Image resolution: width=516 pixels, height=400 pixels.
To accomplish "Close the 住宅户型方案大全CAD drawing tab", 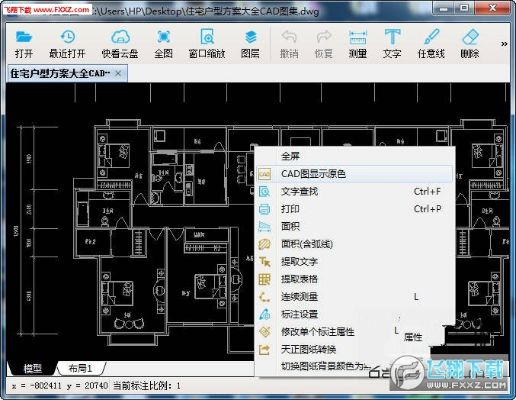I will coord(118,73).
